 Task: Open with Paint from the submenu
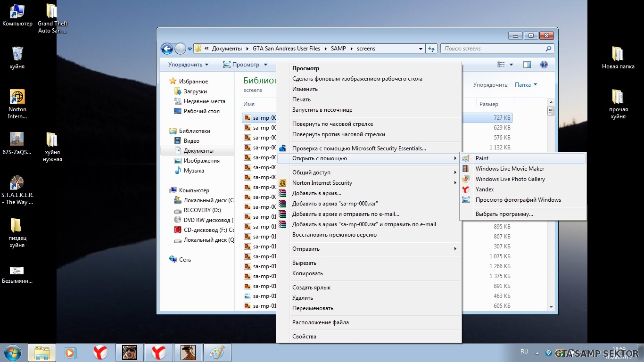pos(523,158)
